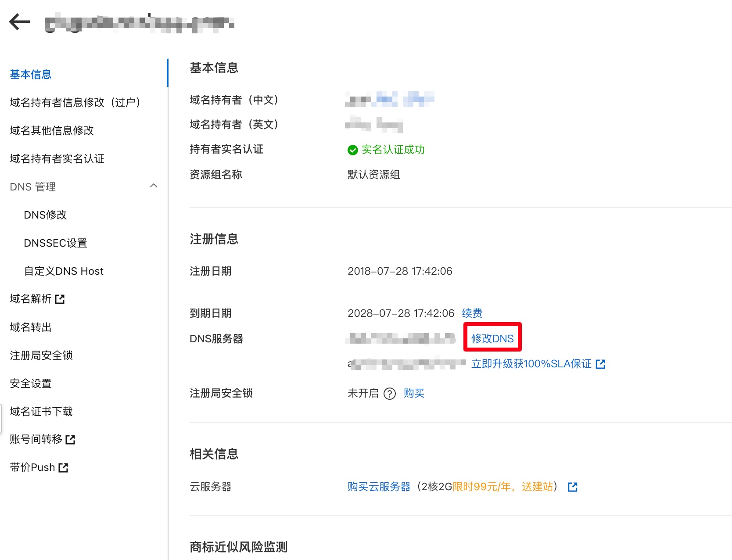Viewport: 732px width, 560px height.
Task: Click external link icon beside 域名解析
Action: coord(60,299)
